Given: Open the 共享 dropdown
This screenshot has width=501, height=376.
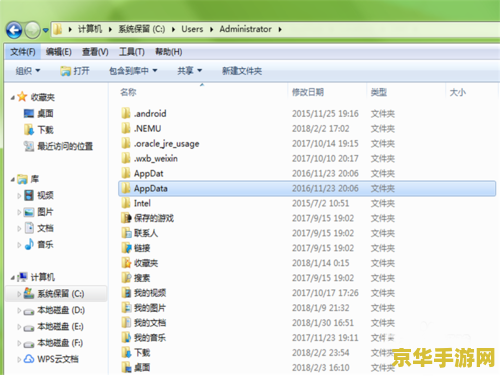Looking at the screenshot, I should pyautogui.click(x=190, y=71).
